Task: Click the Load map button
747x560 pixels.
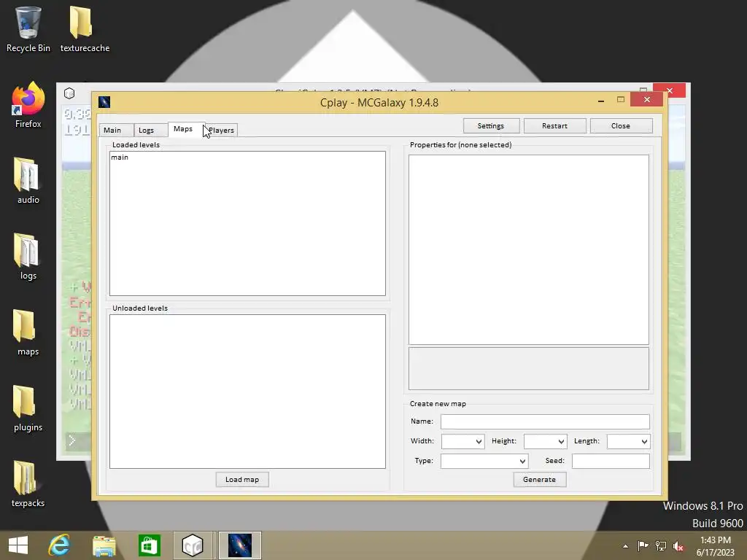Action: tap(242, 480)
